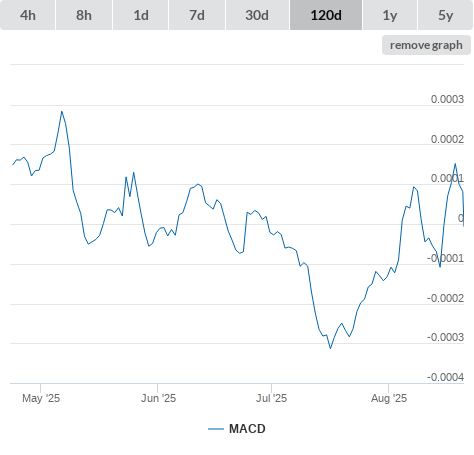Toggle the MACD series in legend
The image size is (474, 455).
click(237, 429)
